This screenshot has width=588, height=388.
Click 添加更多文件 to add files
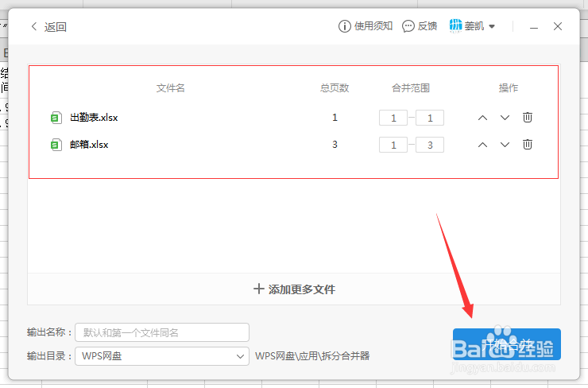click(x=294, y=289)
